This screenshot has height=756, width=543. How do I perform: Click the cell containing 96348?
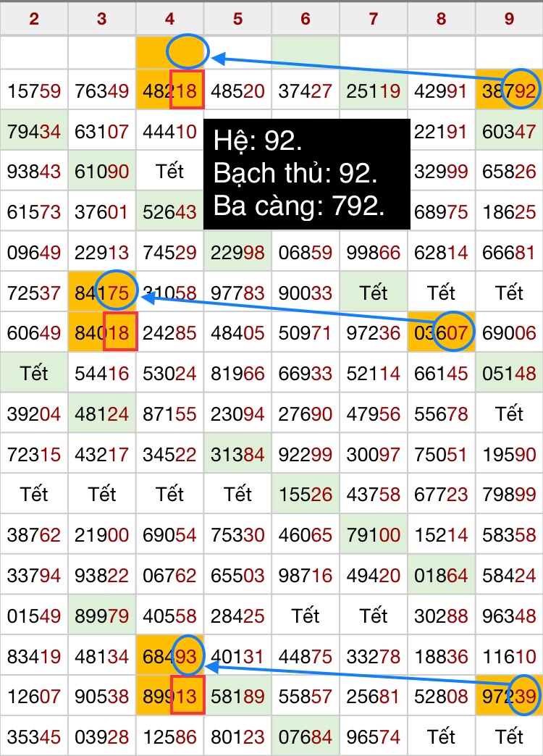pos(509,616)
